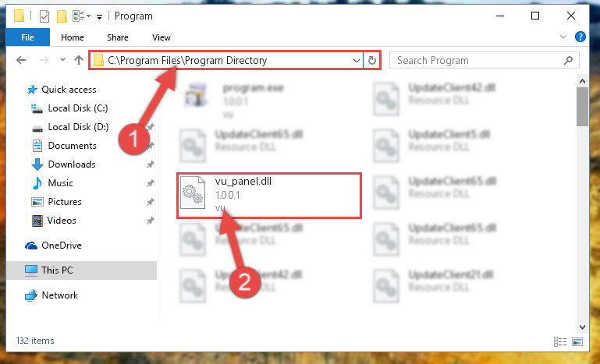Unpin Pictures from Quick access
The image size is (600, 364).
point(150,202)
